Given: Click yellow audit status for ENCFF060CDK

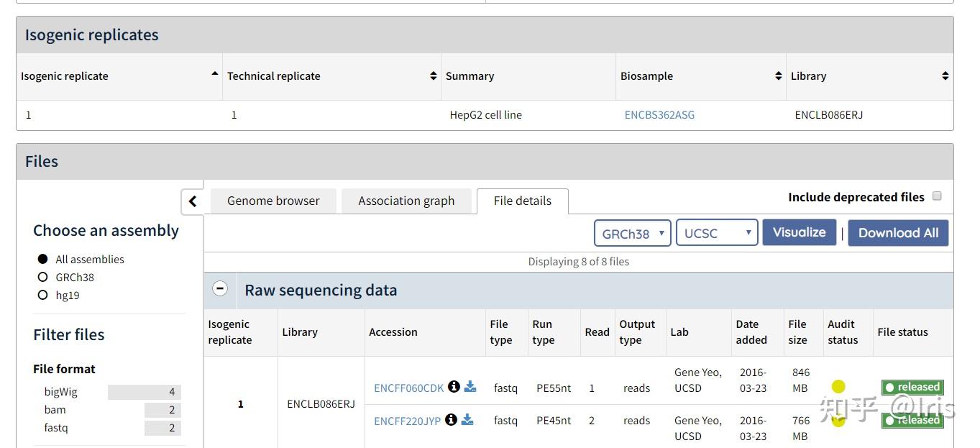Looking at the screenshot, I should point(838,387).
